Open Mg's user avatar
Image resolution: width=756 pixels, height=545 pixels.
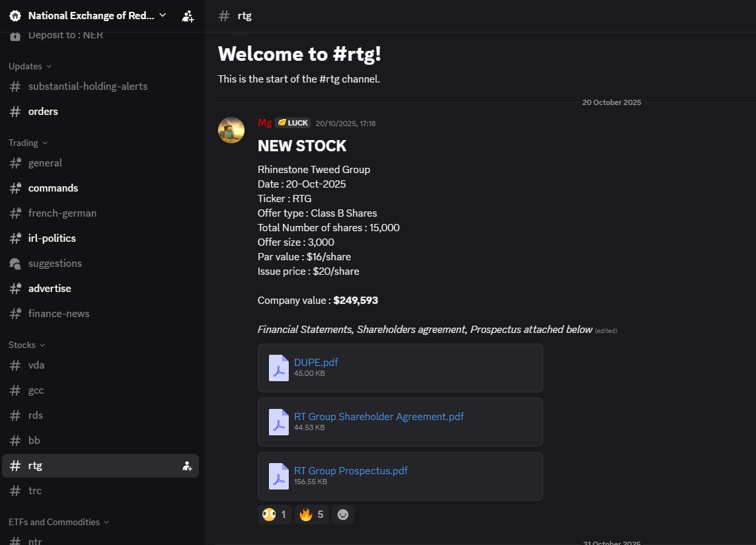click(x=231, y=130)
